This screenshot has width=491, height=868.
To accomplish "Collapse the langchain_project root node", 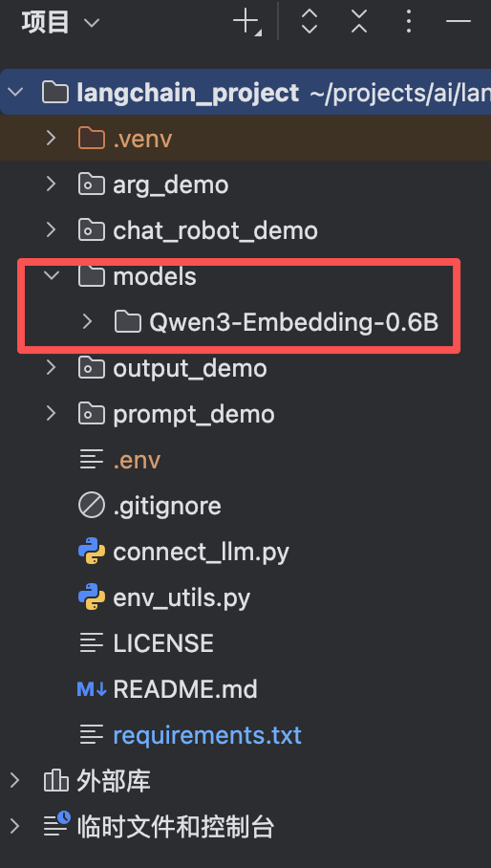I will pyautogui.click(x=15, y=92).
